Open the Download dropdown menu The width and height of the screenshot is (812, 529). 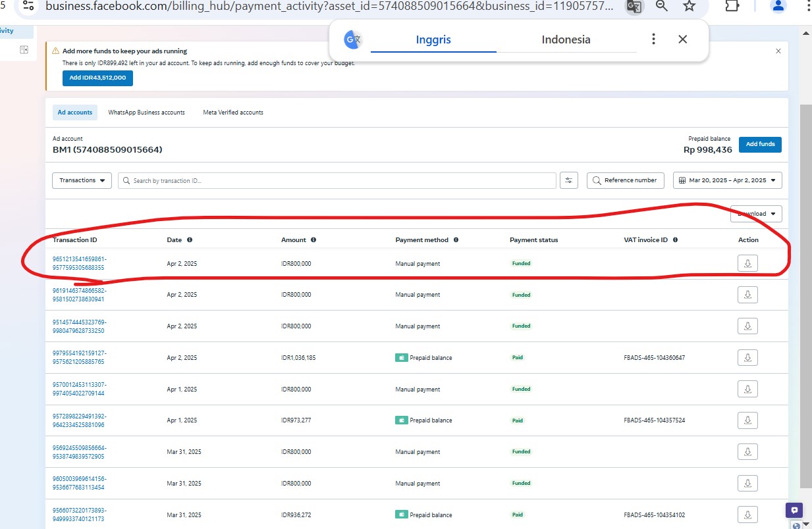pos(756,214)
